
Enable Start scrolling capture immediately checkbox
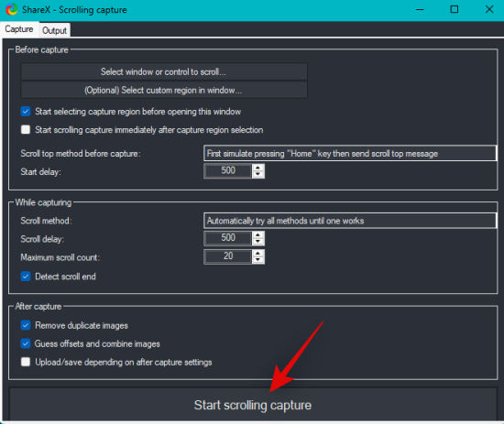[26, 130]
